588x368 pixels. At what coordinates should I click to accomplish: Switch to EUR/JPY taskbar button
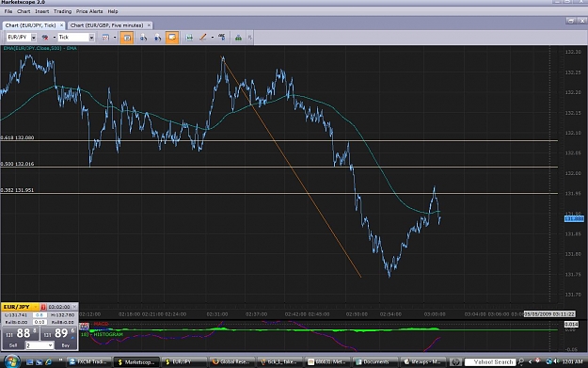pyautogui.click(x=183, y=362)
